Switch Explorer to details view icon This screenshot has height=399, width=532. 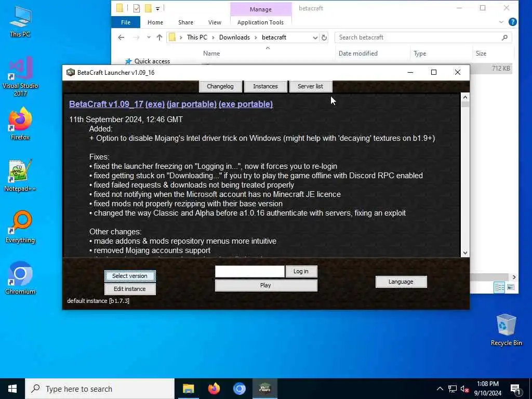pos(499,288)
